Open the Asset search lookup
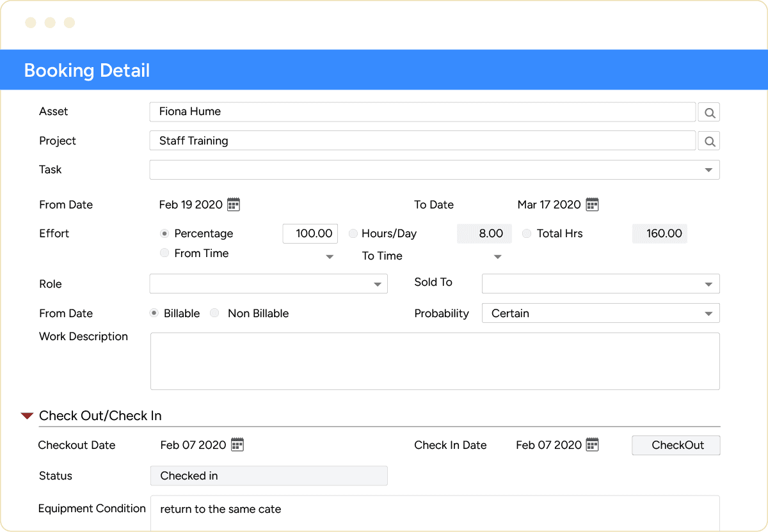This screenshot has height=532, width=768. (x=708, y=111)
